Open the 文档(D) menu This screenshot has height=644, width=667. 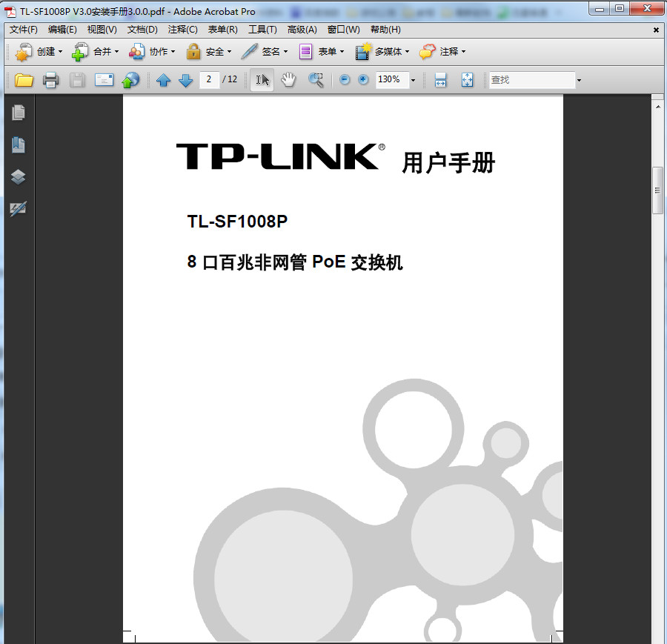142,30
